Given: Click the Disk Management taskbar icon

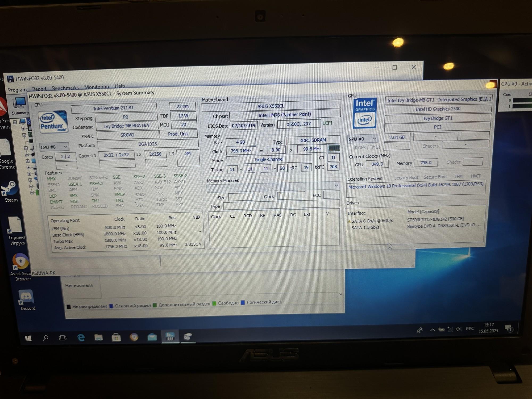Looking at the screenshot, I should click(188, 336).
